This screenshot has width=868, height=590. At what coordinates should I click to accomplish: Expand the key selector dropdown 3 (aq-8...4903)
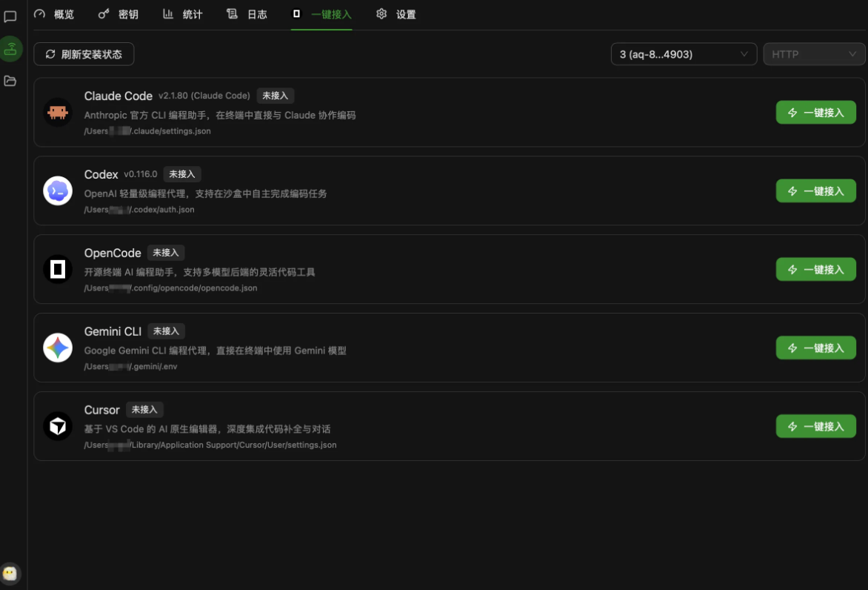(683, 54)
